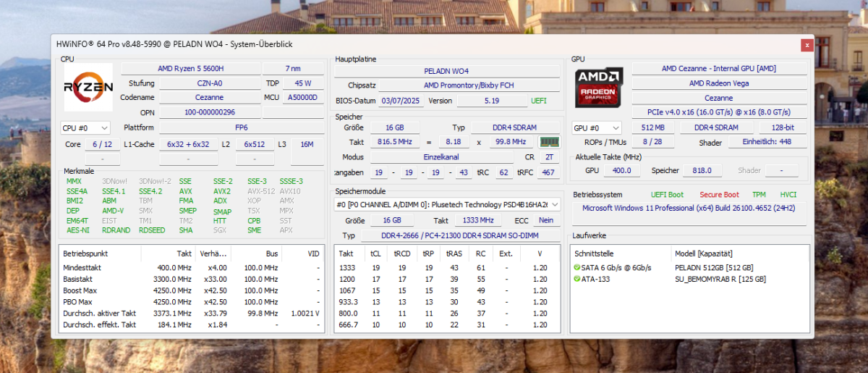The width and height of the screenshot is (868, 373).
Task: Click the status icon beside SATA 6 Gb/s
Action: click(576, 268)
